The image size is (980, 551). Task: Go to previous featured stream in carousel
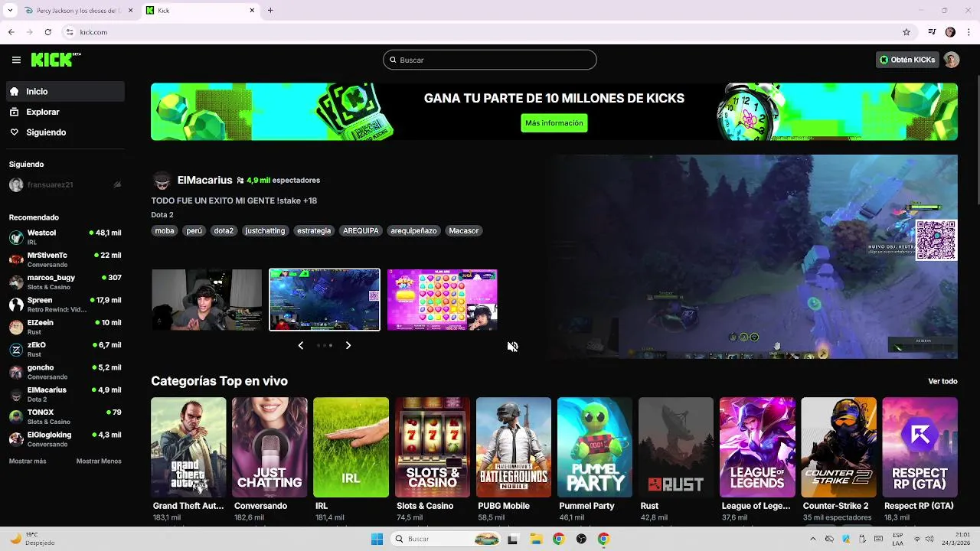point(300,346)
